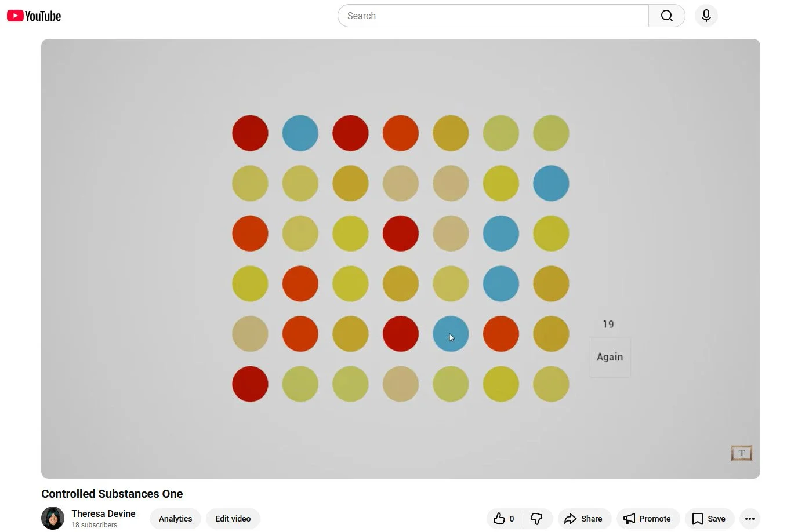798x532 pixels.
Task: Click inside the Search input field
Action: (x=493, y=16)
